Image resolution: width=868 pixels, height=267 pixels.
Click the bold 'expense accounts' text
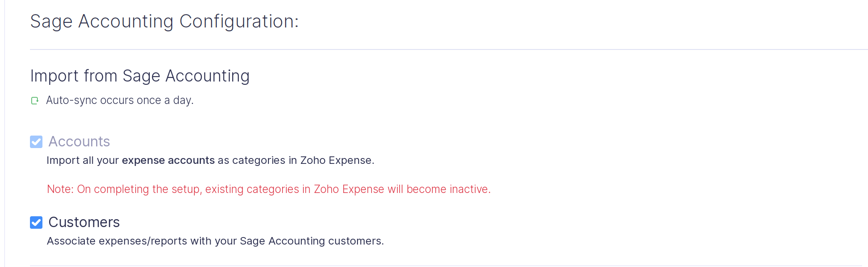point(168,161)
